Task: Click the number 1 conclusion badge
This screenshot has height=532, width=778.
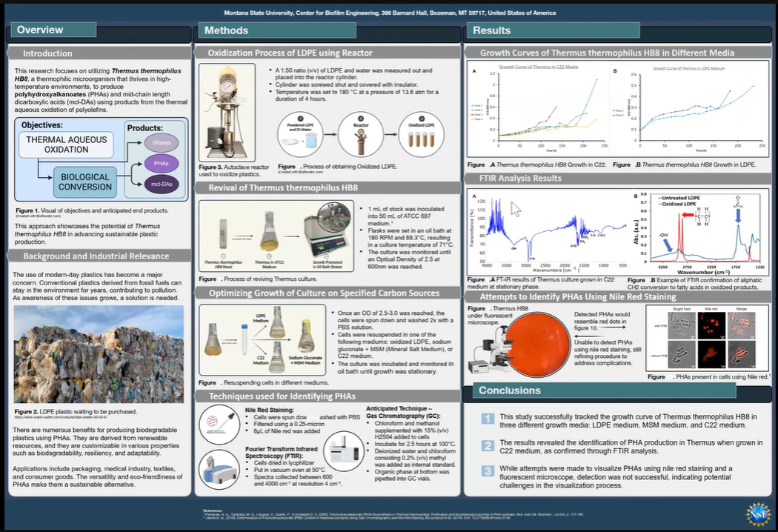Action: pyautogui.click(x=488, y=419)
